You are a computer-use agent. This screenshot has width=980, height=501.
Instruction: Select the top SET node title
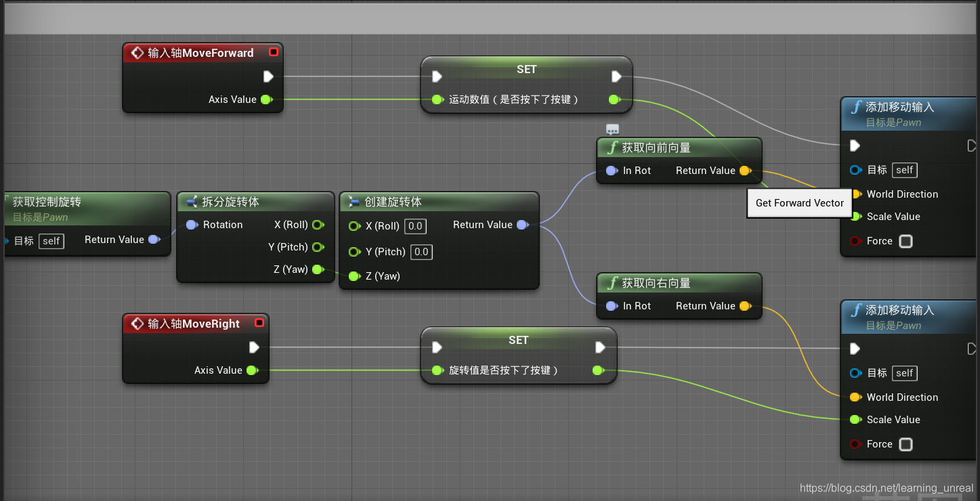[526, 69]
